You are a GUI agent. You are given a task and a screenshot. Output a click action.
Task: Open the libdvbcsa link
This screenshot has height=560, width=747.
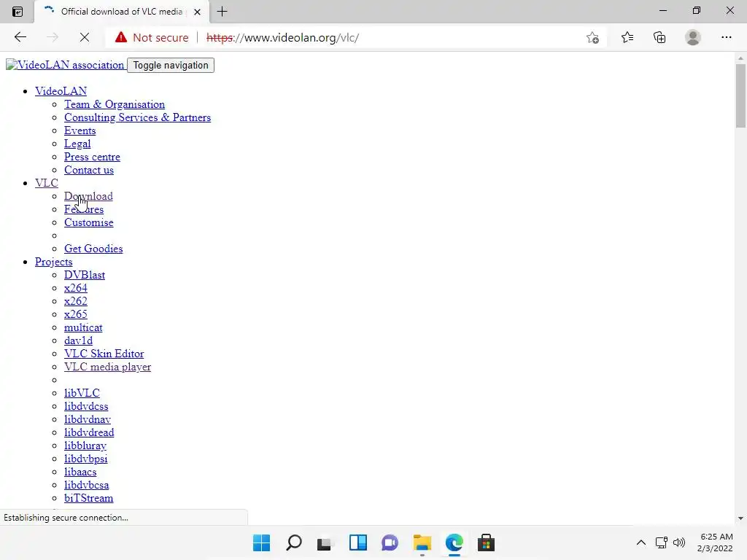tap(87, 485)
